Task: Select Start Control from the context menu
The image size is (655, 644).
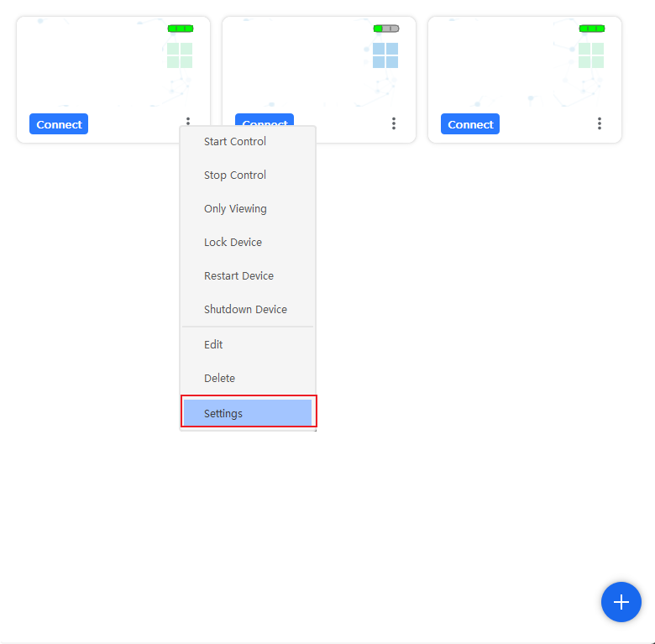Action: click(235, 142)
